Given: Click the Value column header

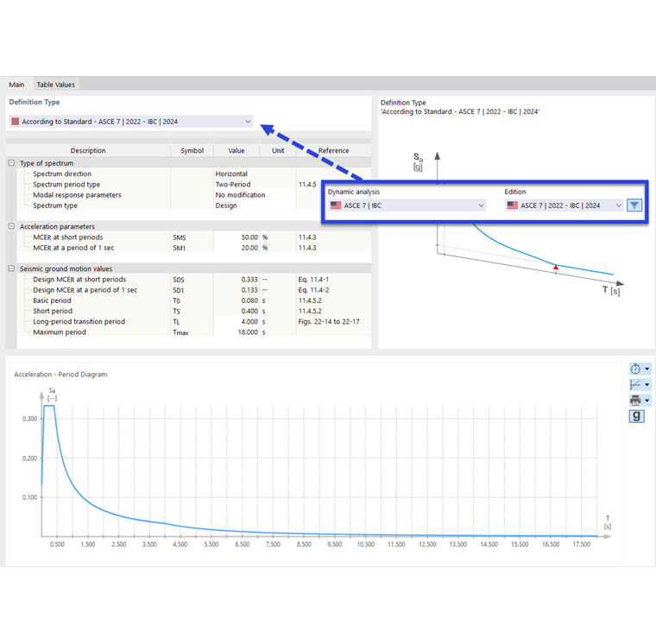Looking at the screenshot, I should point(237,151).
